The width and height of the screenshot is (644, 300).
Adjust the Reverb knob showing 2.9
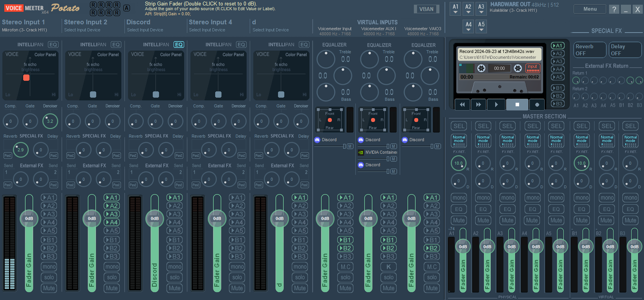pyautogui.click(x=20, y=150)
